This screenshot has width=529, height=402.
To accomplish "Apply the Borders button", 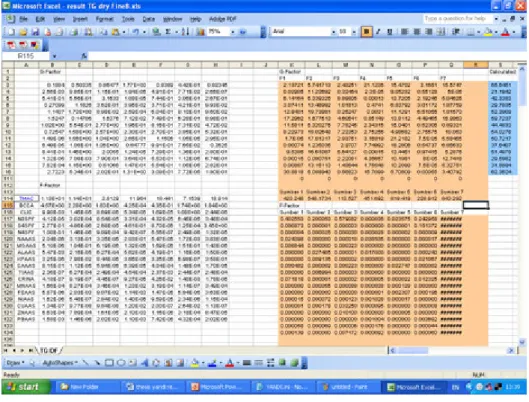I will point(471,32).
